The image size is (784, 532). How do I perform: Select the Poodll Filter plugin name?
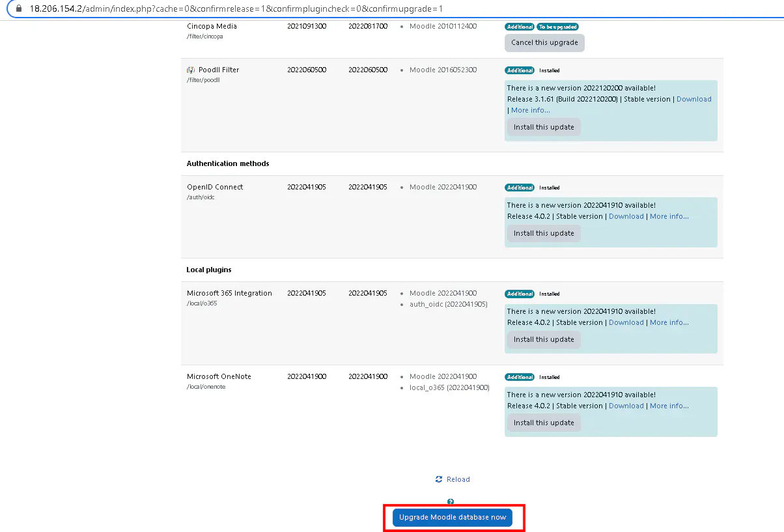(x=219, y=70)
